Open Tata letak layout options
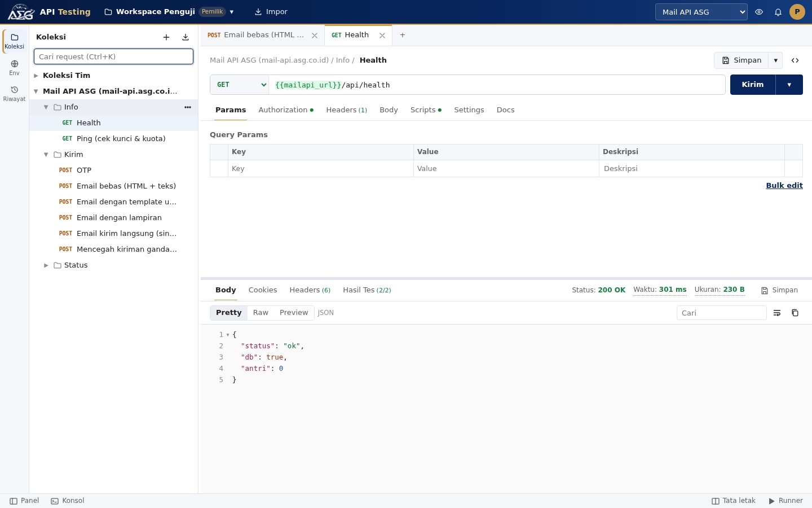This screenshot has width=812, height=508. (734, 501)
